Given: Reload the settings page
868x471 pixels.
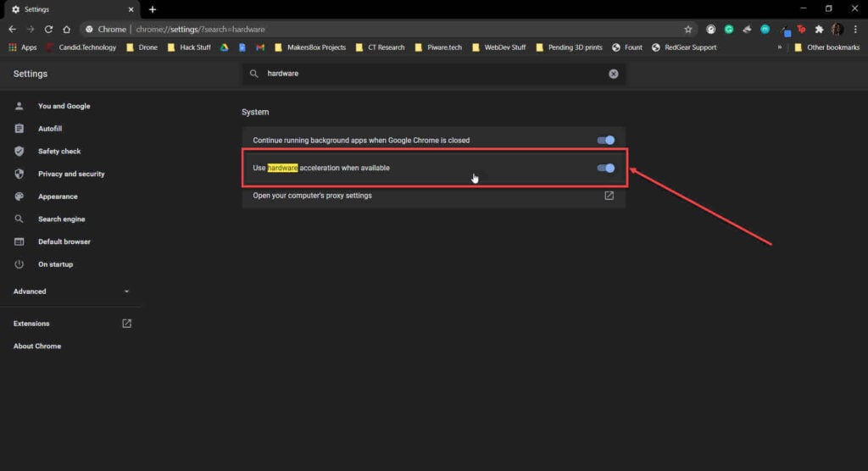Looking at the screenshot, I should pyautogui.click(x=48, y=30).
